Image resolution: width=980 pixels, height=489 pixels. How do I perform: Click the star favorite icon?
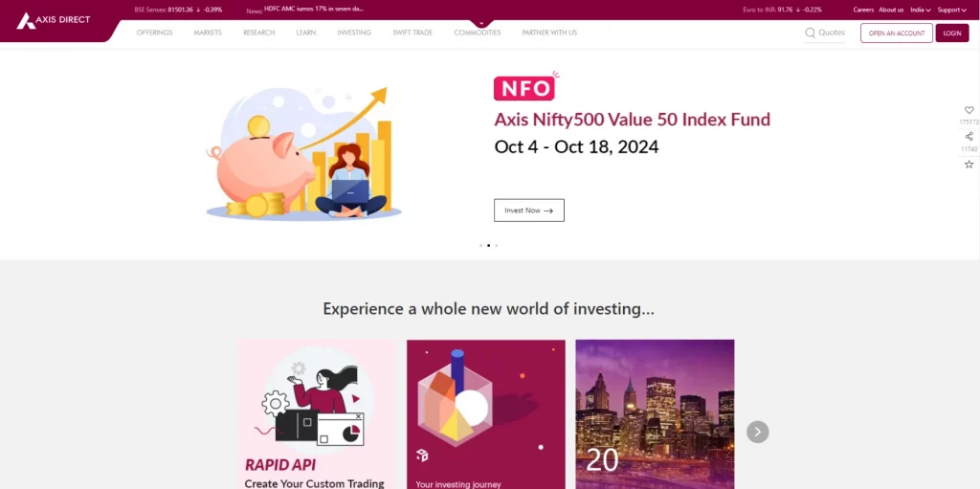pyautogui.click(x=969, y=165)
